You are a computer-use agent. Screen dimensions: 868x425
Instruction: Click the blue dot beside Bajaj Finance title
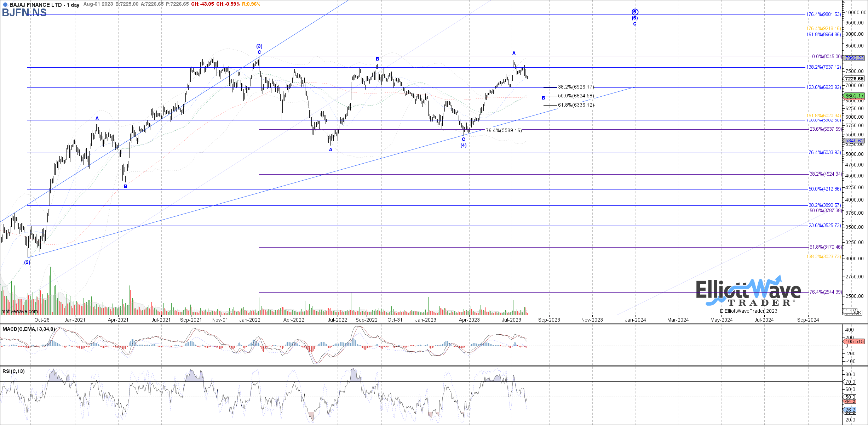pyautogui.click(x=5, y=5)
